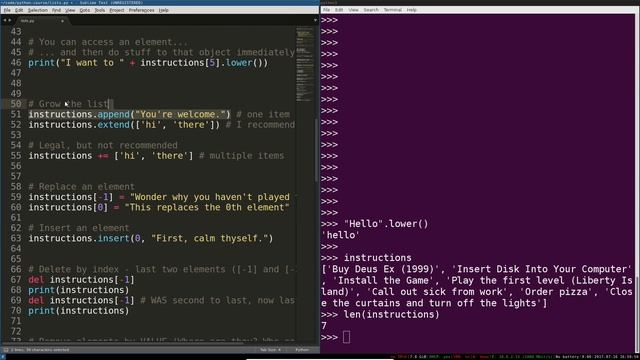This screenshot has height=360, width=640.
Task: Click line number 46 in gutter
Action: (16, 62)
